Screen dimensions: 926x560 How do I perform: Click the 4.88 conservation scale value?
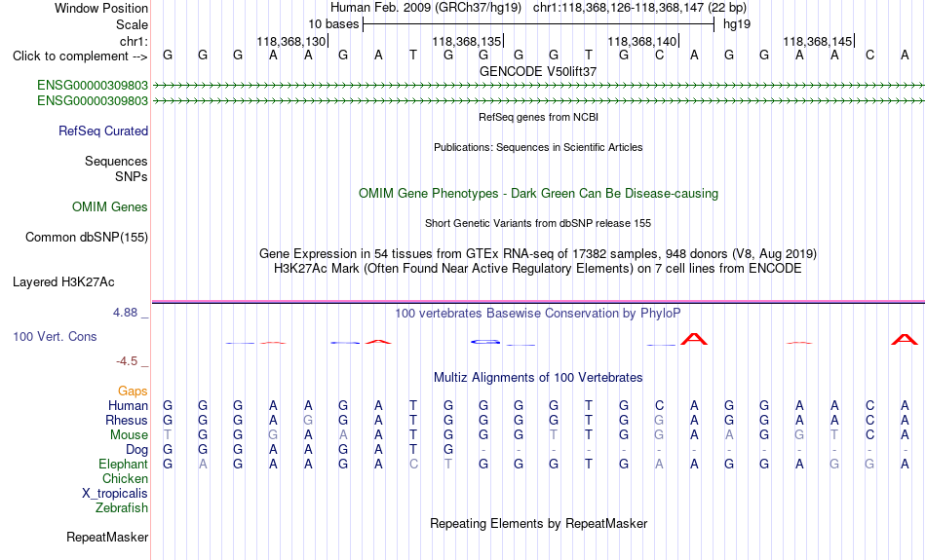pyautogui.click(x=125, y=313)
